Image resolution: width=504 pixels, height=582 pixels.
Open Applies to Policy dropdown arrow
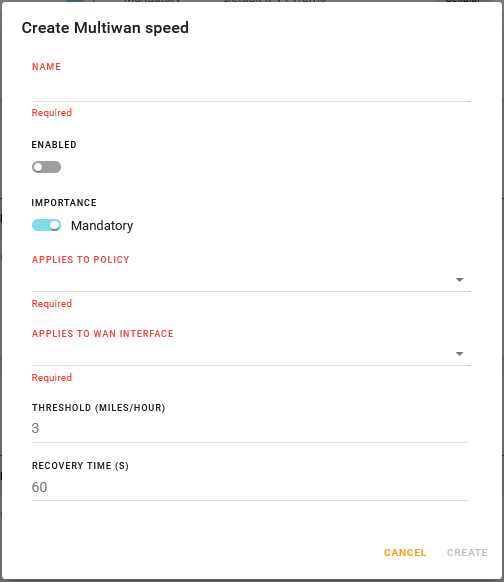[459, 280]
